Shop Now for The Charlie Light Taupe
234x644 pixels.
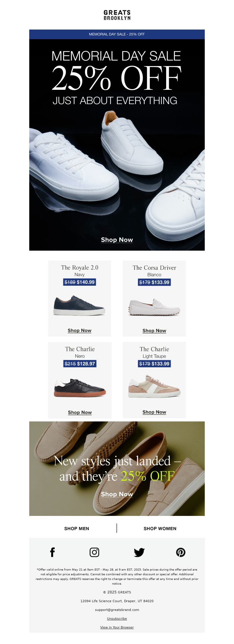point(154,412)
